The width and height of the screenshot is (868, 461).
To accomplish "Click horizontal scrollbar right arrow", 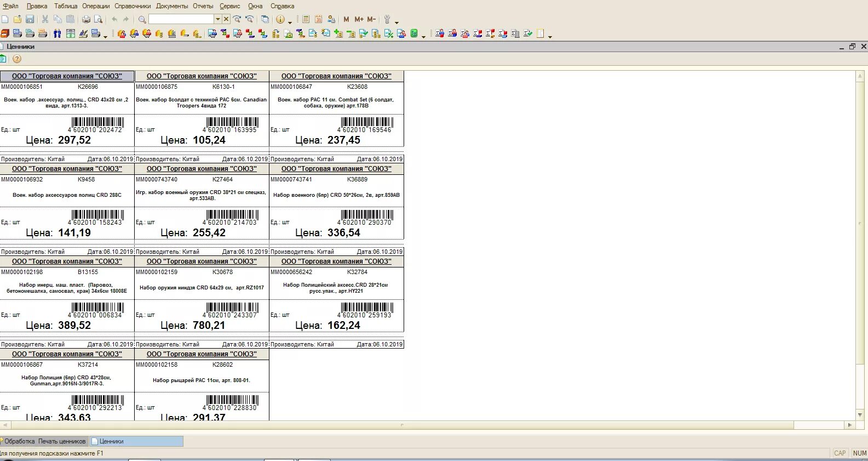I will (850, 425).
